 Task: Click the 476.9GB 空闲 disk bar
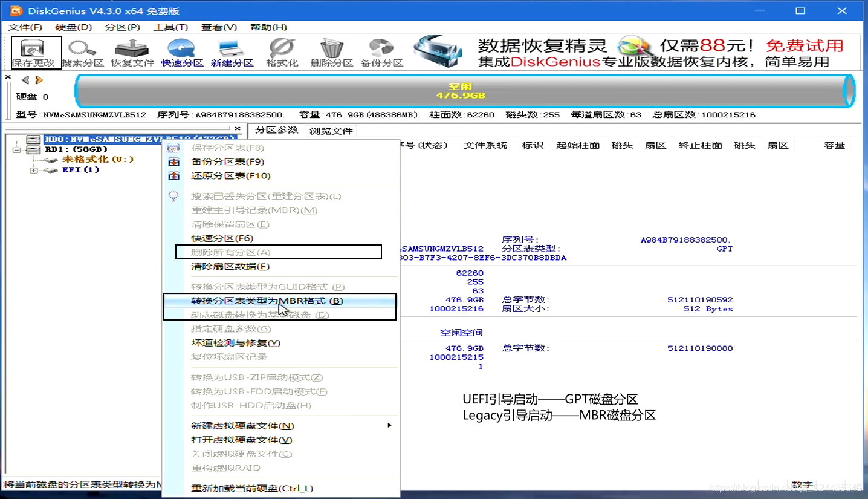click(465, 91)
